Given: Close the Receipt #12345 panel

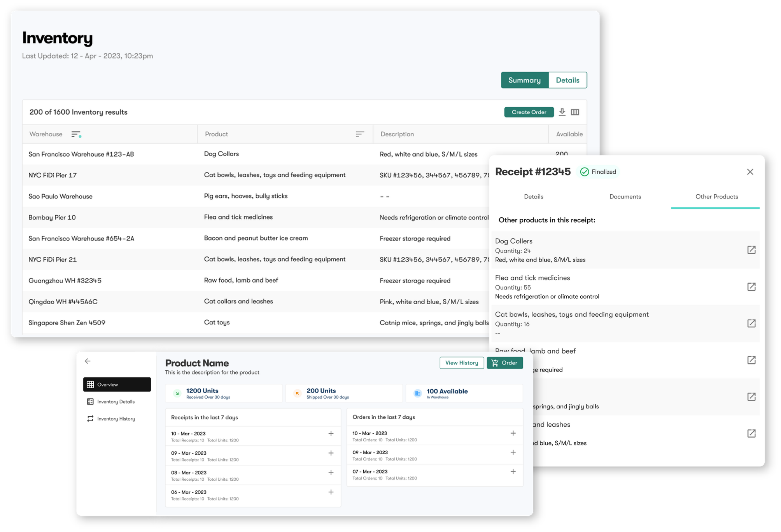Looking at the screenshot, I should pos(750,172).
